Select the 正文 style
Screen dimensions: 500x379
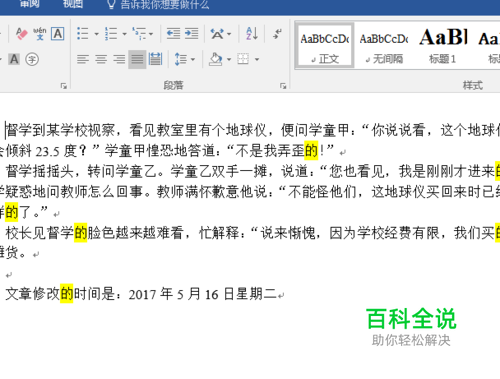(x=324, y=46)
